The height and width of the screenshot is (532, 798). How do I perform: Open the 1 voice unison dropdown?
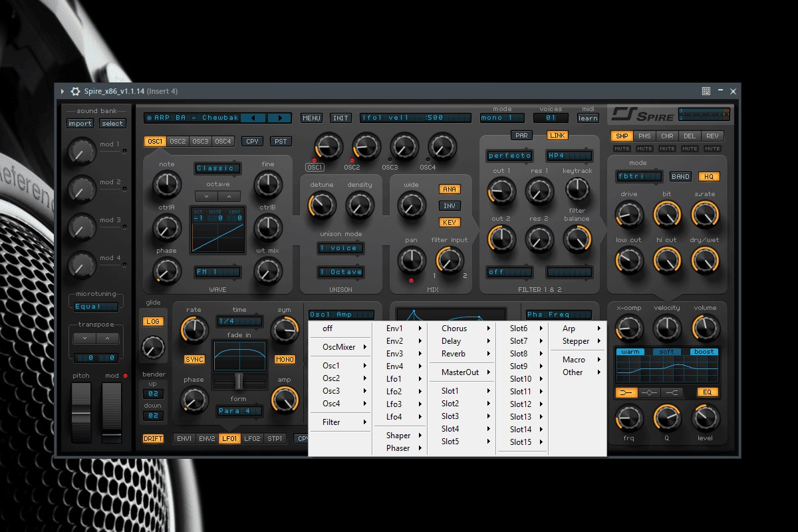340,248
